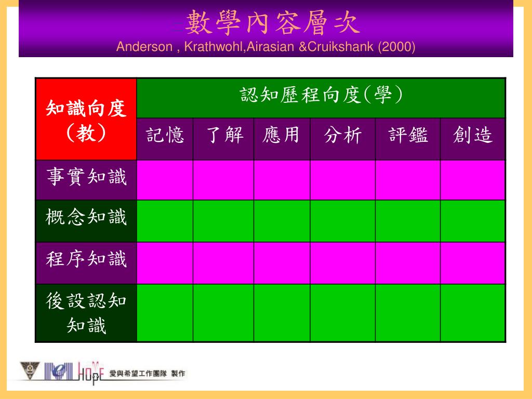Click the green cell at 概念知識 and 了解
The image size is (532, 399).
click(x=223, y=221)
